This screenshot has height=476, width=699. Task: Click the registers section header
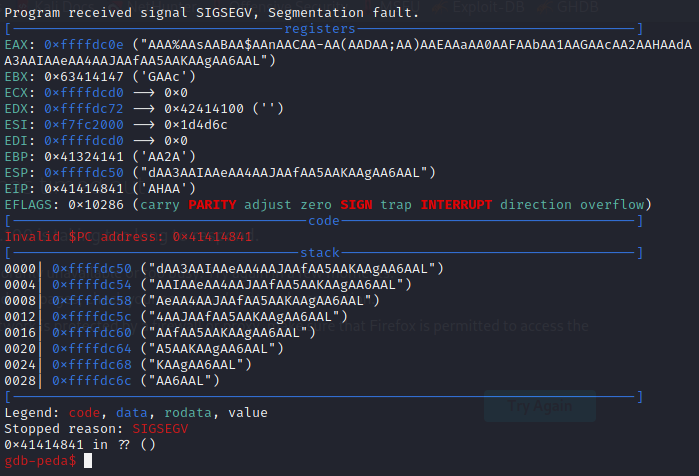(x=320, y=29)
